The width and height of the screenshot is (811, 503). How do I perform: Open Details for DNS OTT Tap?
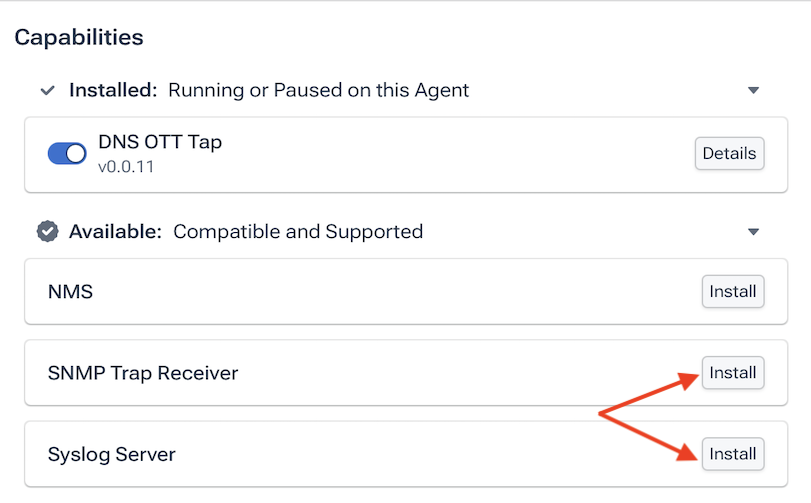(729, 154)
